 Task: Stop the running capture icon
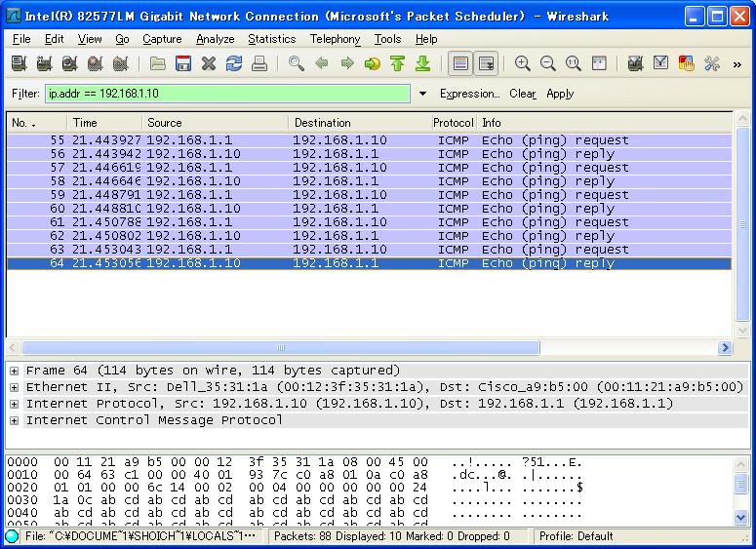tap(96, 63)
